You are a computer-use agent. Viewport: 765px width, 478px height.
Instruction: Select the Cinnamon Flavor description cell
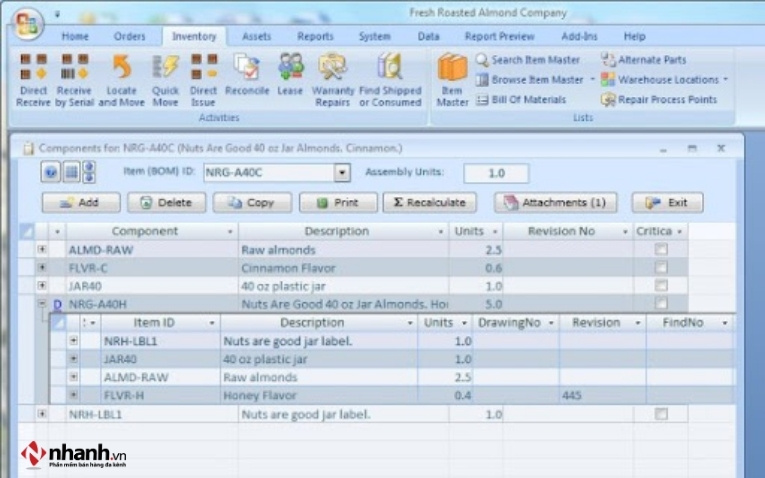click(343, 268)
